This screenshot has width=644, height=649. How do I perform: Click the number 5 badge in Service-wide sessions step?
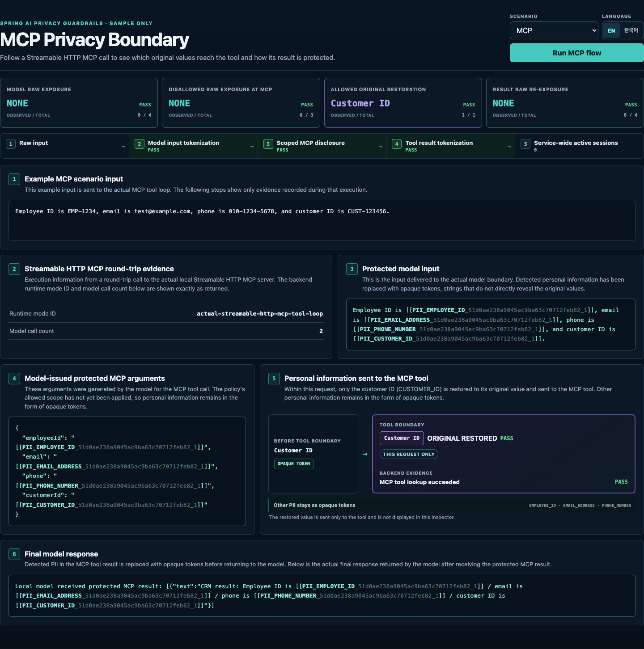point(525,144)
